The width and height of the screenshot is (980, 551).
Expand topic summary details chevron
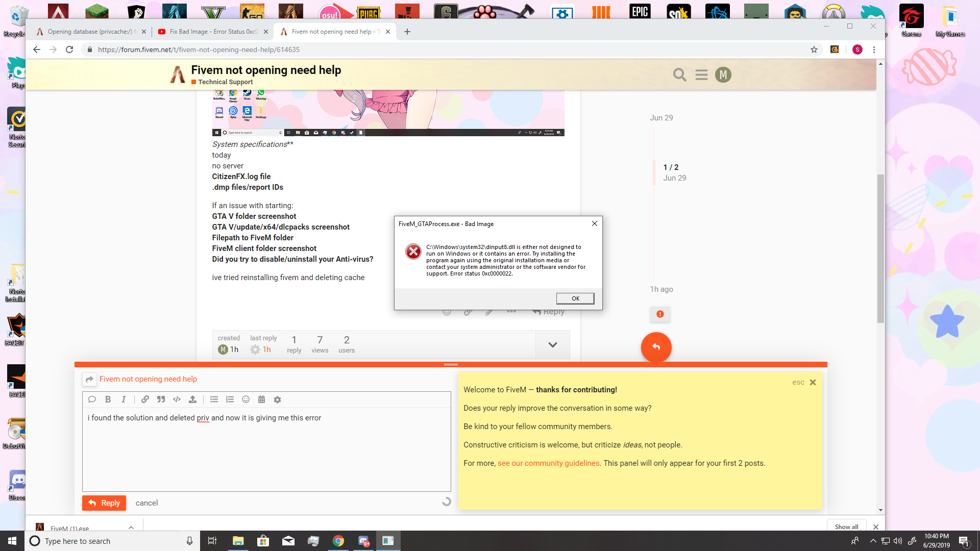coord(552,345)
